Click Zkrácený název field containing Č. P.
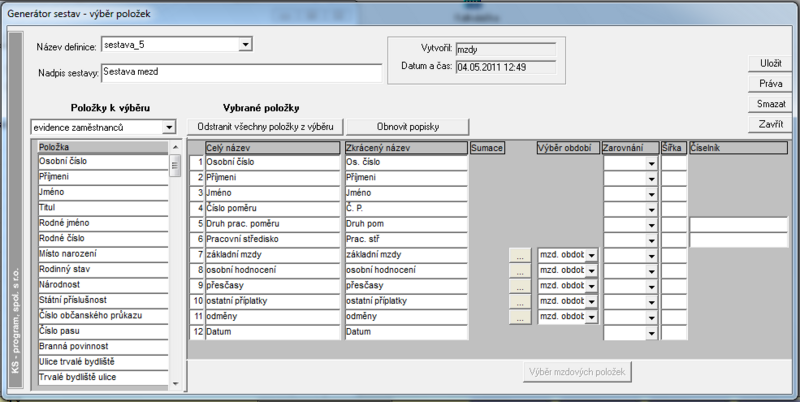Viewport: 800px width, 402px height. (x=406, y=209)
